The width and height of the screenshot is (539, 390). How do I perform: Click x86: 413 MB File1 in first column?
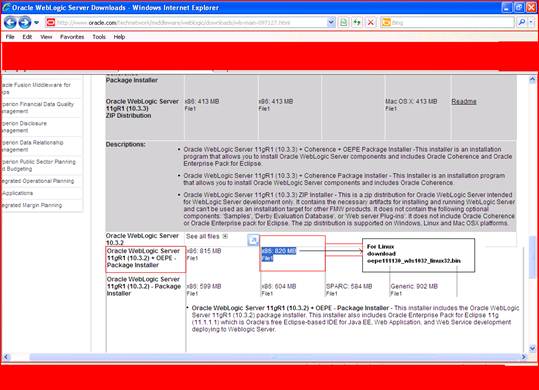click(202, 105)
